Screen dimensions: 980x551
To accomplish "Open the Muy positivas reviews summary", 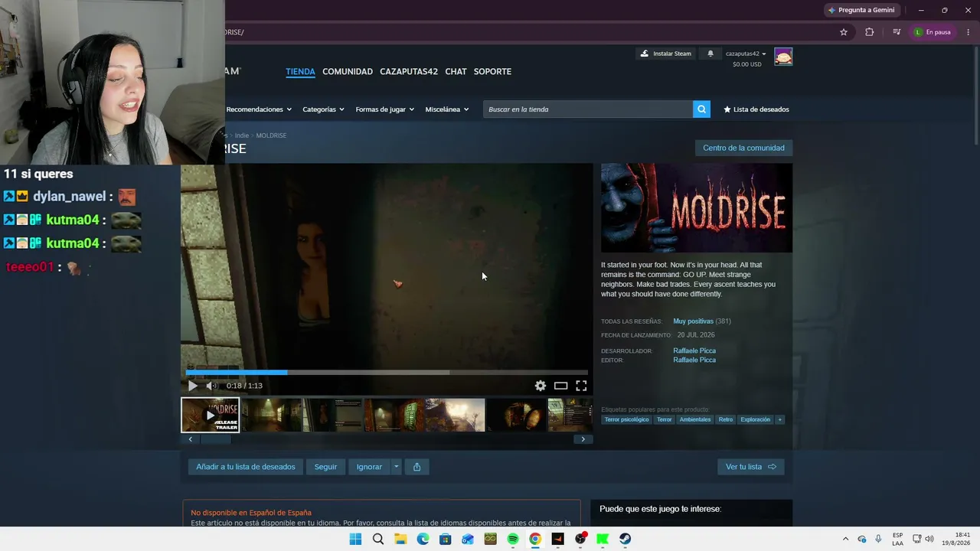I will tap(694, 321).
